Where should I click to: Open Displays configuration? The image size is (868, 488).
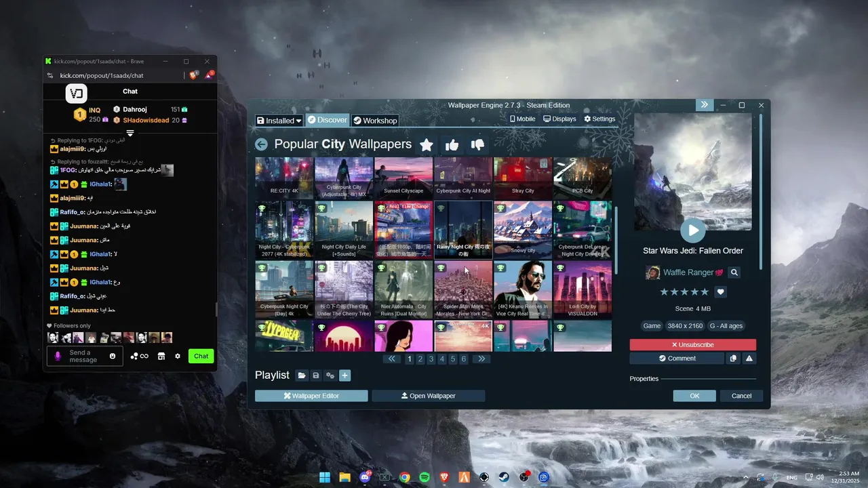click(x=559, y=119)
